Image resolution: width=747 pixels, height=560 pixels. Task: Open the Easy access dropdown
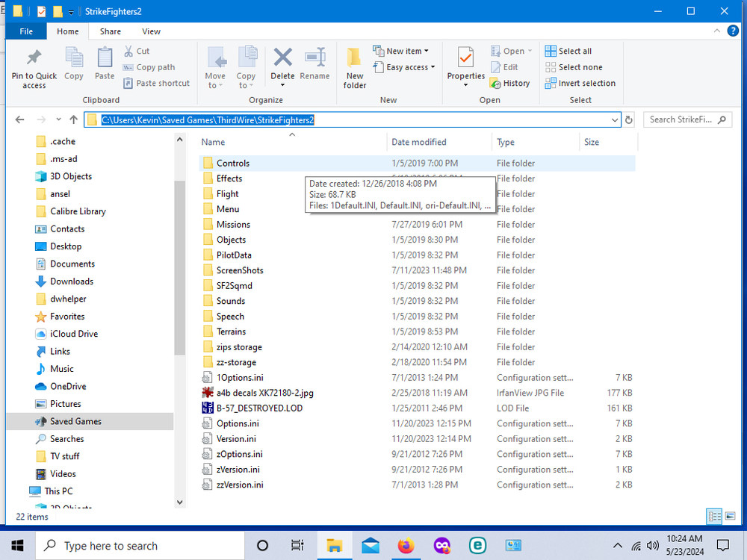[x=404, y=67]
